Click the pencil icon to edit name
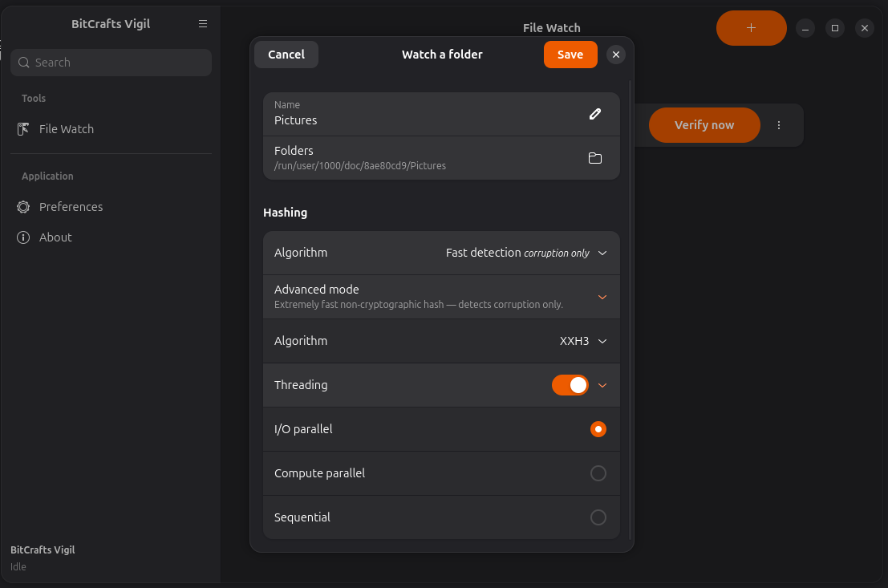Screen dimensions: 888x588 coord(595,115)
